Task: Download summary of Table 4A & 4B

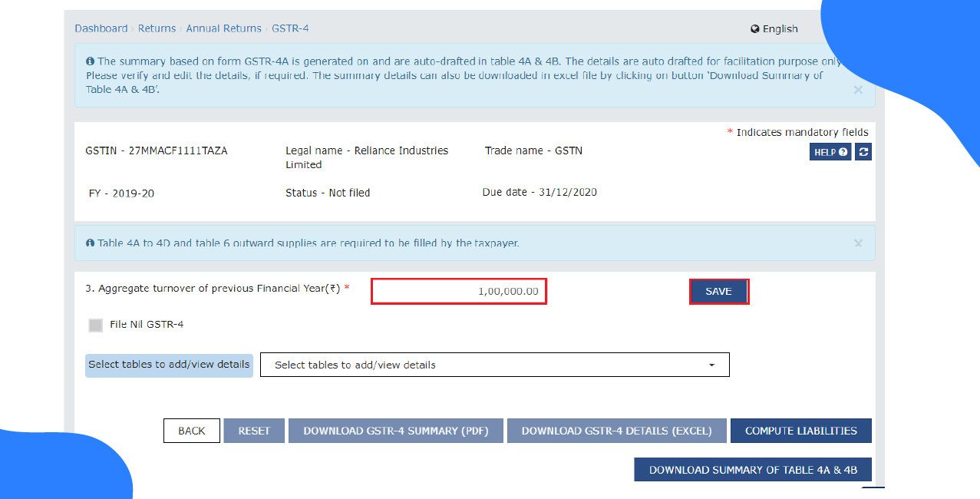Action: pyautogui.click(x=752, y=469)
